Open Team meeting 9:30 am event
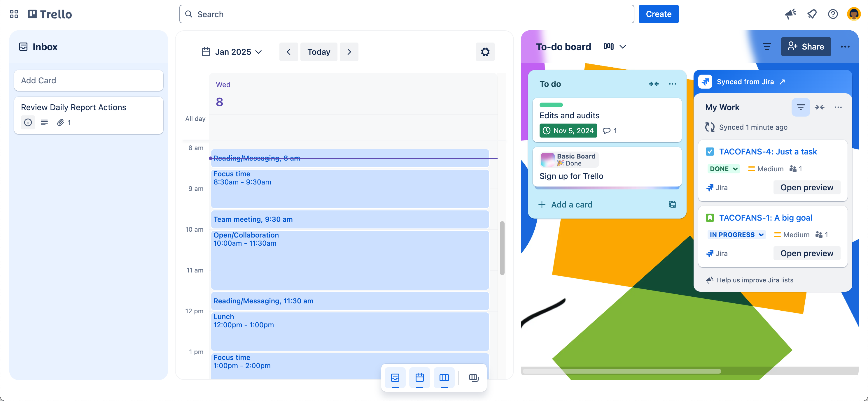Viewport: 868px width, 401px height. (x=350, y=219)
